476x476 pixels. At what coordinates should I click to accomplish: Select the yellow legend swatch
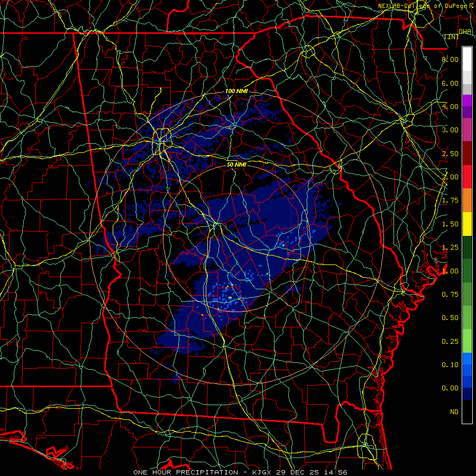click(x=467, y=224)
